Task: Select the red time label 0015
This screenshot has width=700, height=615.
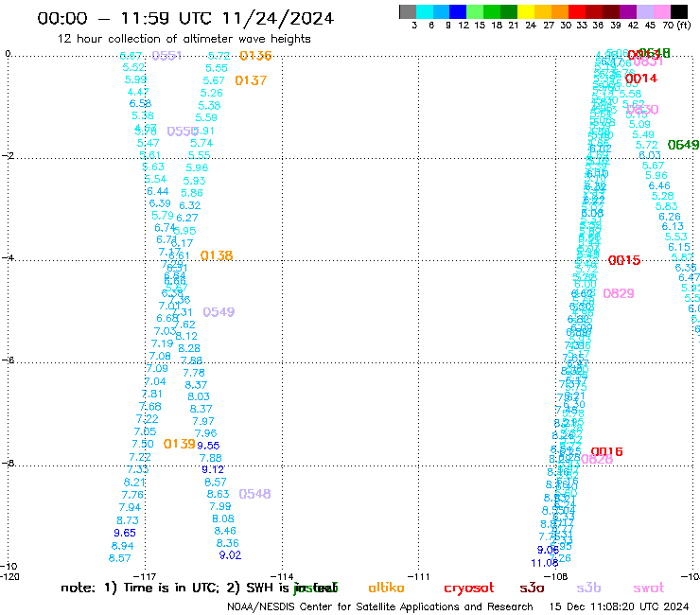Action: (x=624, y=260)
